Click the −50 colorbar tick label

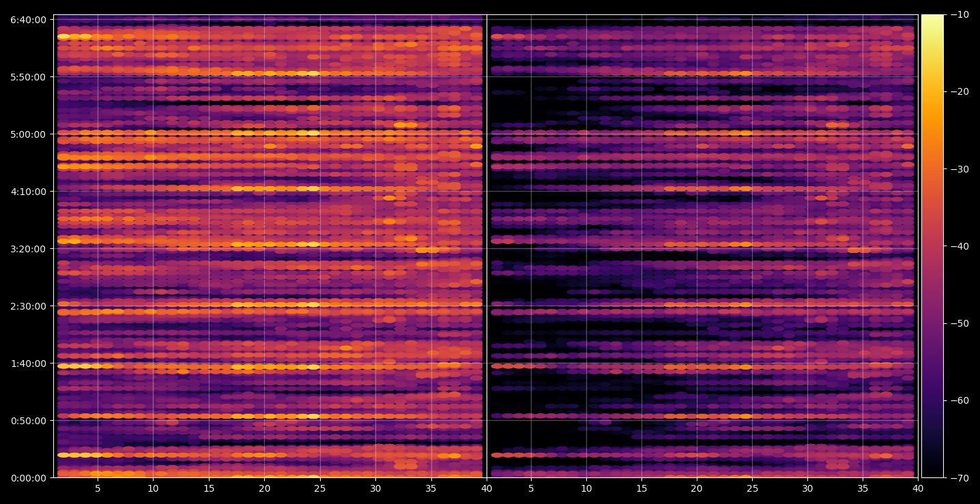pyautogui.click(x=960, y=323)
